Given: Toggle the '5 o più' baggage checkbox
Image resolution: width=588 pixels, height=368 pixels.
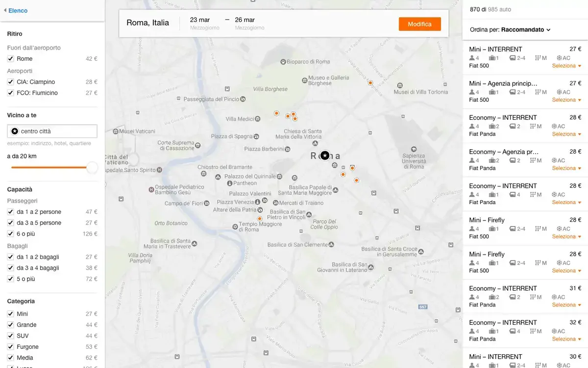Looking at the screenshot, I should (x=10, y=279).
